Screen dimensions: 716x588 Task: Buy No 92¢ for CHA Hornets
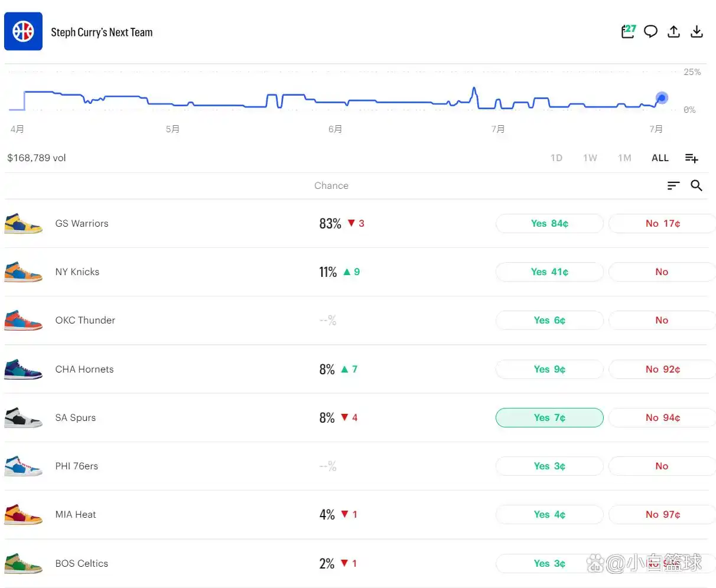coord(662,369)
